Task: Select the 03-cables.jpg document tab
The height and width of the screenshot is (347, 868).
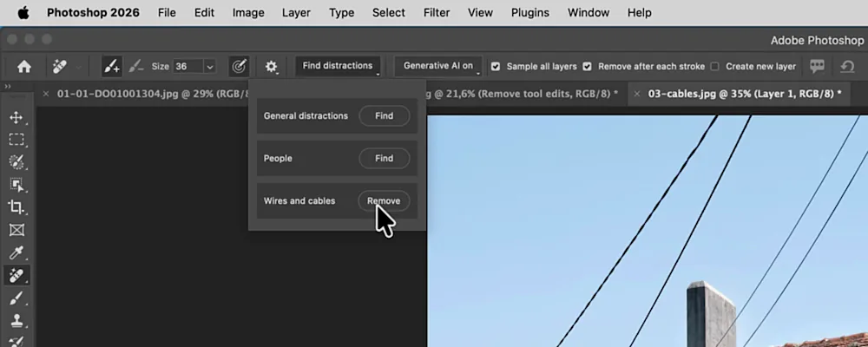Action: (x=745, y=94)
